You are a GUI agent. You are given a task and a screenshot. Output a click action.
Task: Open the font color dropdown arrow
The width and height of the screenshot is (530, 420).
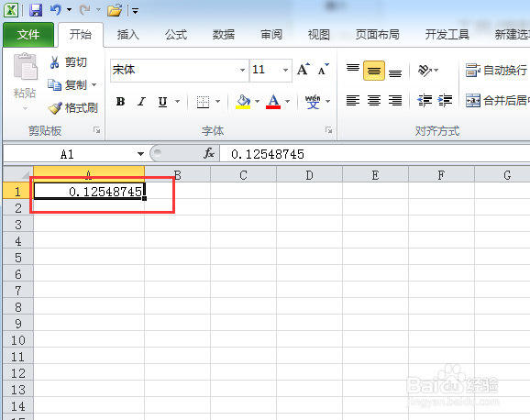coord(288,101)
